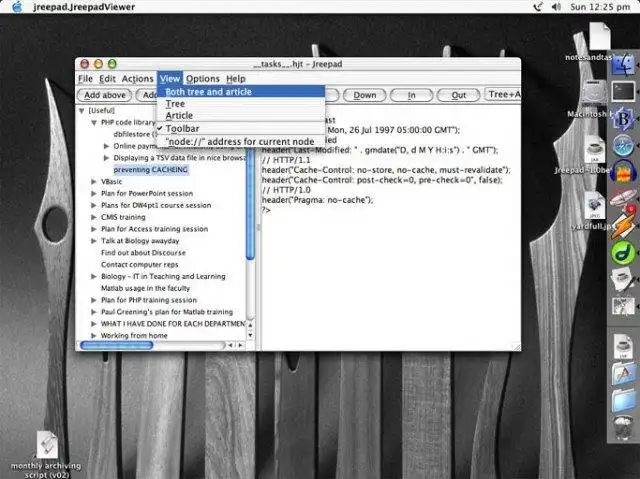The image size is (640, 479).
Task: Click the tree scrollbar down arrow
Action: 250,335
